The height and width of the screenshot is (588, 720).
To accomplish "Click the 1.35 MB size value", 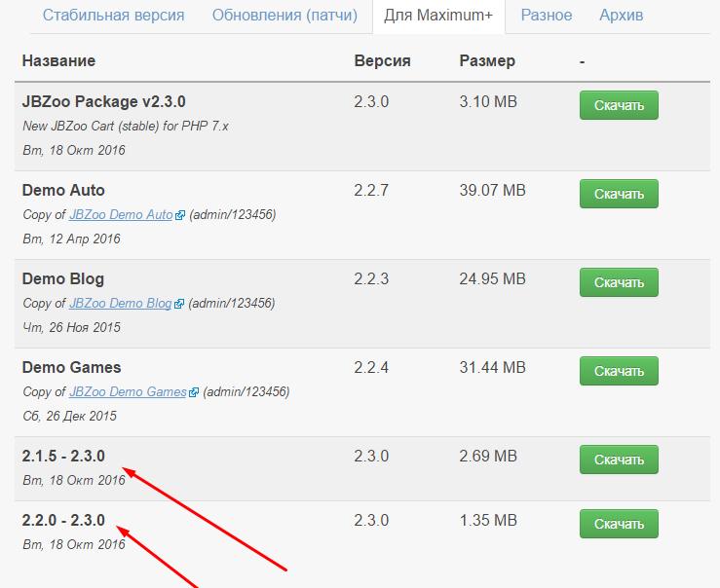I will tap(488, 520).
